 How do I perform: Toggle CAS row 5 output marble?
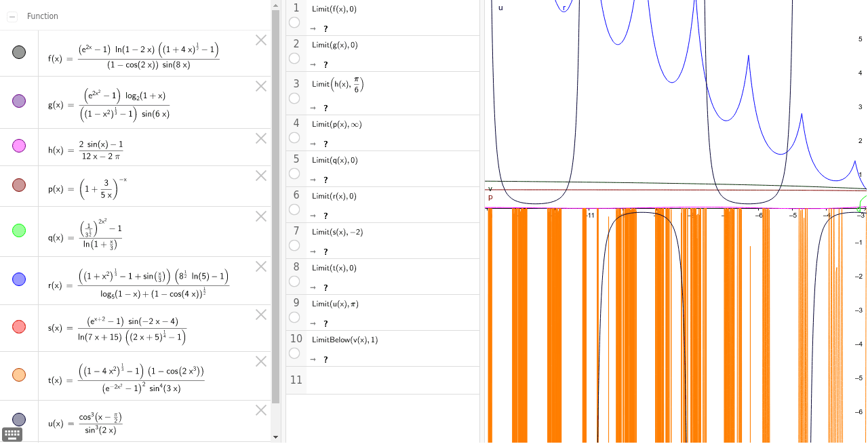[294, 174]
